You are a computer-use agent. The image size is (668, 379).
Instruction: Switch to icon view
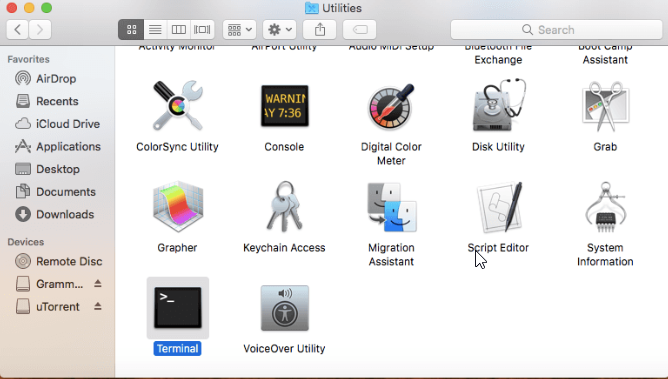click(x=131, y=29)
